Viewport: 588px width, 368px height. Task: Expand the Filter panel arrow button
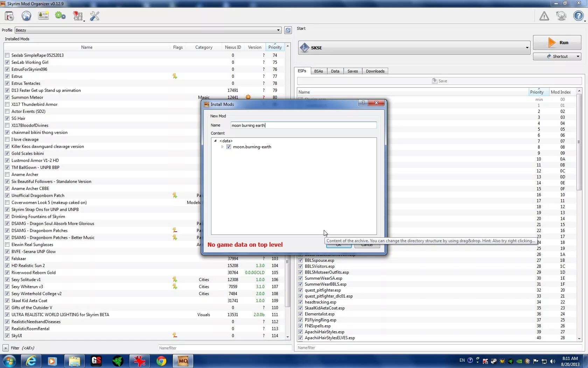click(6, 348)
